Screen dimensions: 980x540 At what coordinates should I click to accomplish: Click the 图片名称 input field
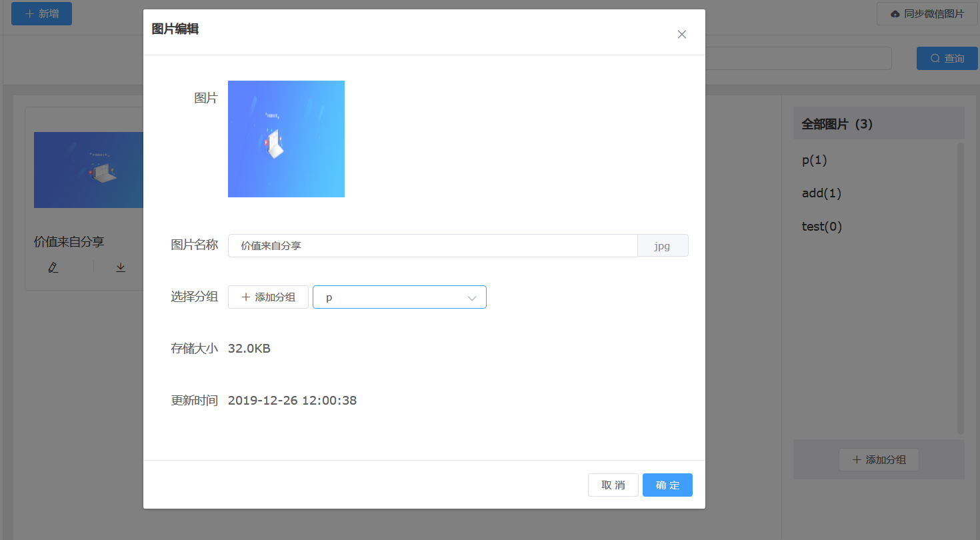[432, 245]
